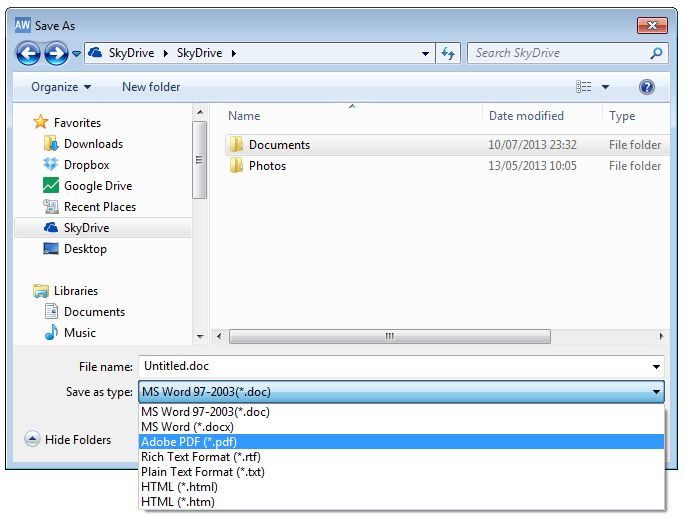Open the view options dropdown arrow
The image size is (685, 518).
click(605, 87)
